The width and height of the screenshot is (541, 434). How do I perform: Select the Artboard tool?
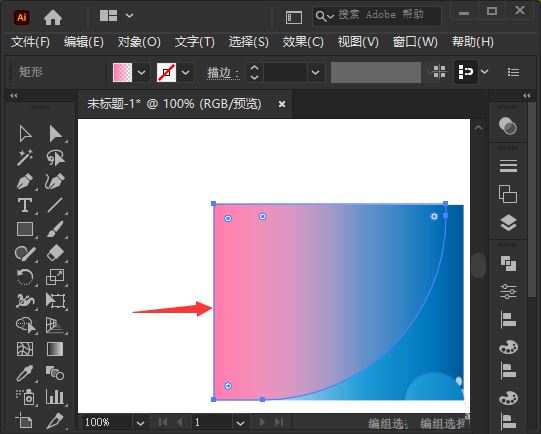click(x=24, y=421)
